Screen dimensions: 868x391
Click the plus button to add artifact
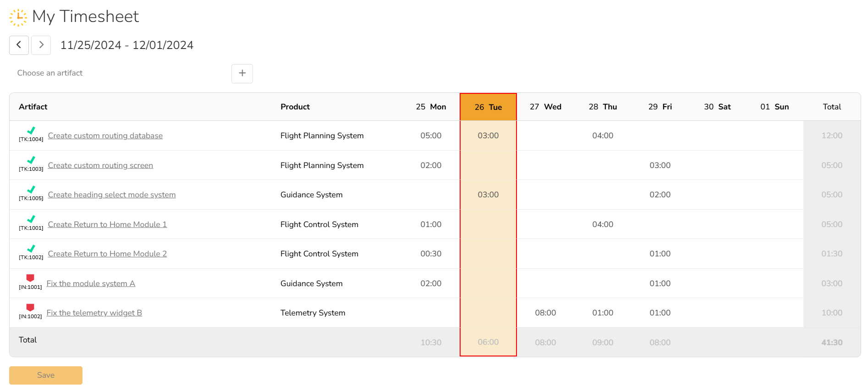pos(242,73)
